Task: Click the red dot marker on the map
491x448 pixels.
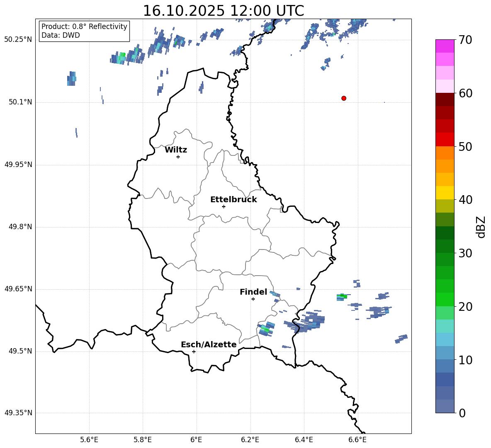Action: click(x=344, y=98)
